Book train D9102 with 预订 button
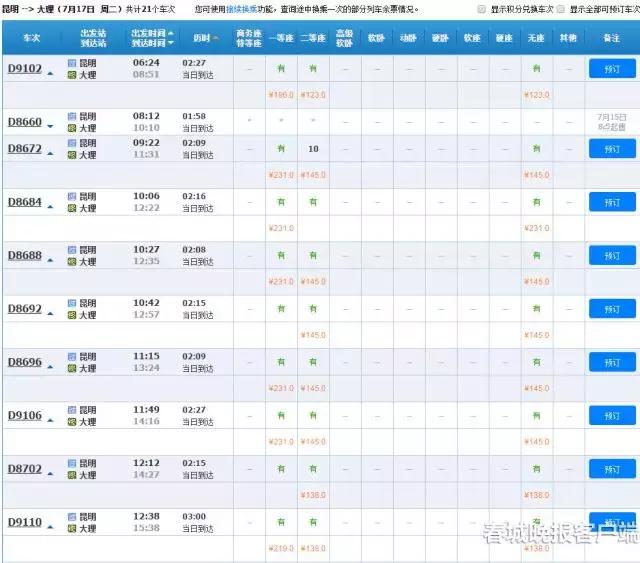 612,69
